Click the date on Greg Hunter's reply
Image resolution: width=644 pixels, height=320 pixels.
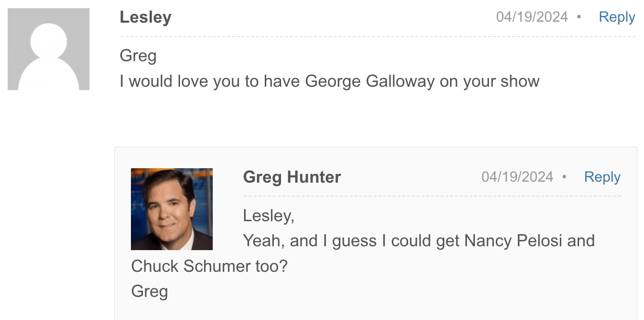(x=517, y=177)
